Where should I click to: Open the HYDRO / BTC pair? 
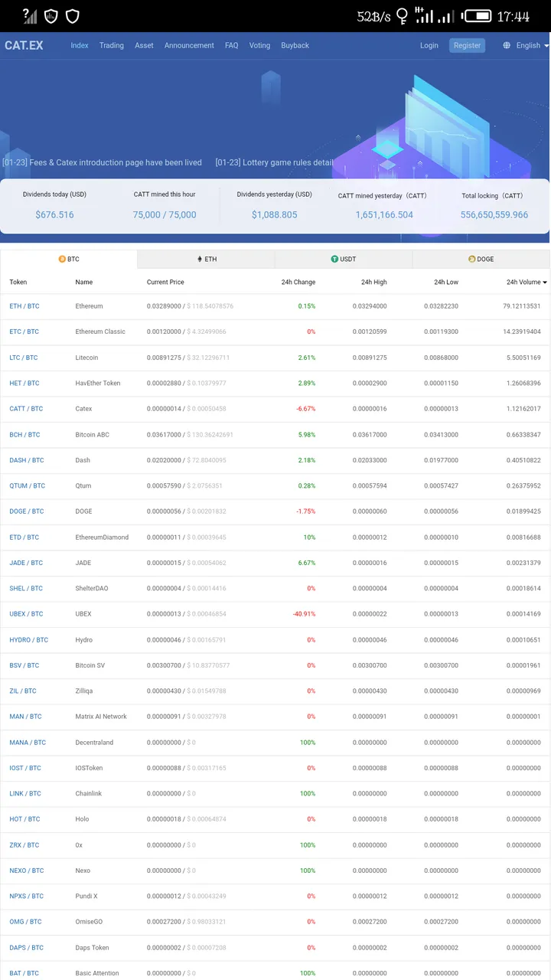click(29, 640)
